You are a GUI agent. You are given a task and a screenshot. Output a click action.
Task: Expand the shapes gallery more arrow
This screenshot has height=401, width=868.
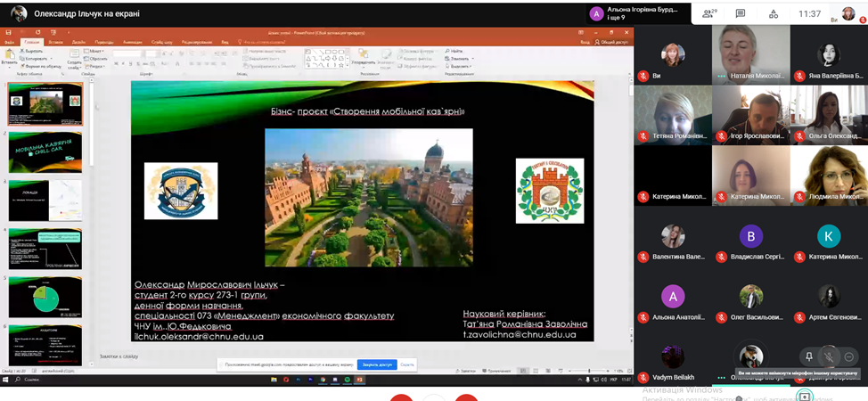pos(348,65)
